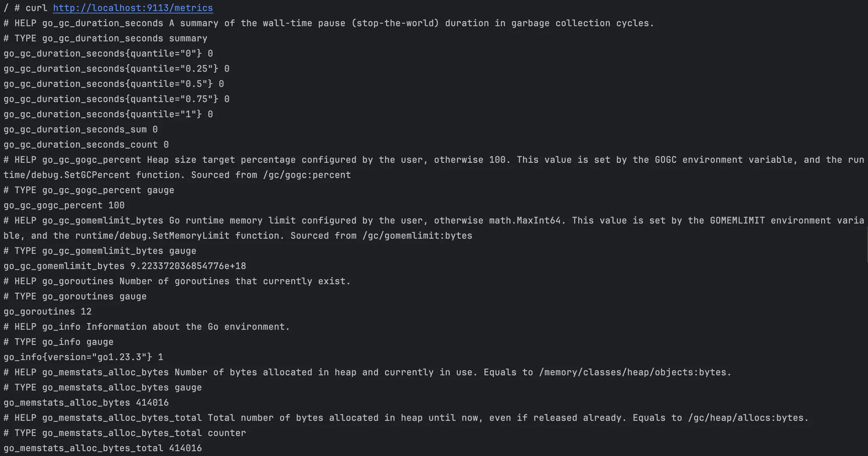Open the localhost:9113/metrics link

tap(133, 8)
